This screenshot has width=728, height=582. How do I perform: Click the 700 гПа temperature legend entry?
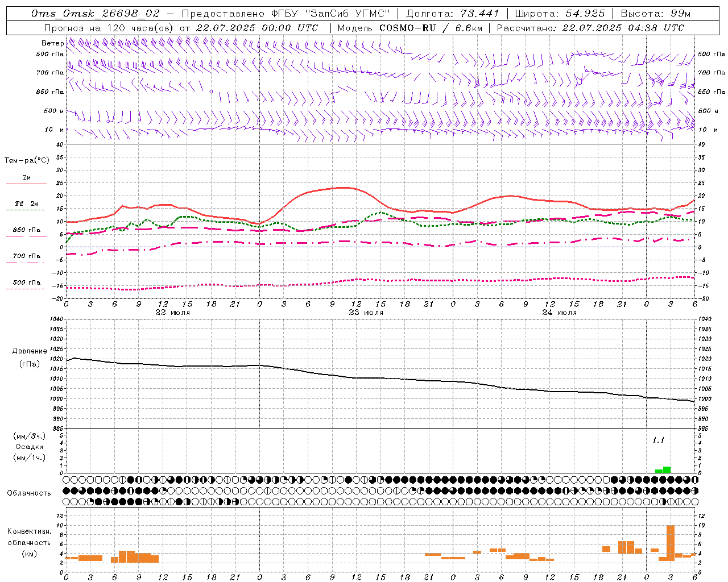click(x=27, y=256)
